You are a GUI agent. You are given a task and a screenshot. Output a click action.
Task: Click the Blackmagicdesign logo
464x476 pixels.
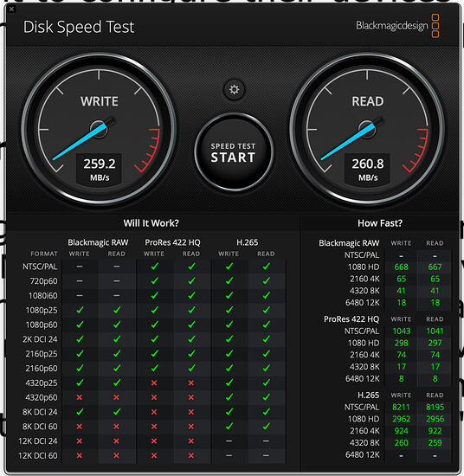(397, 26)
